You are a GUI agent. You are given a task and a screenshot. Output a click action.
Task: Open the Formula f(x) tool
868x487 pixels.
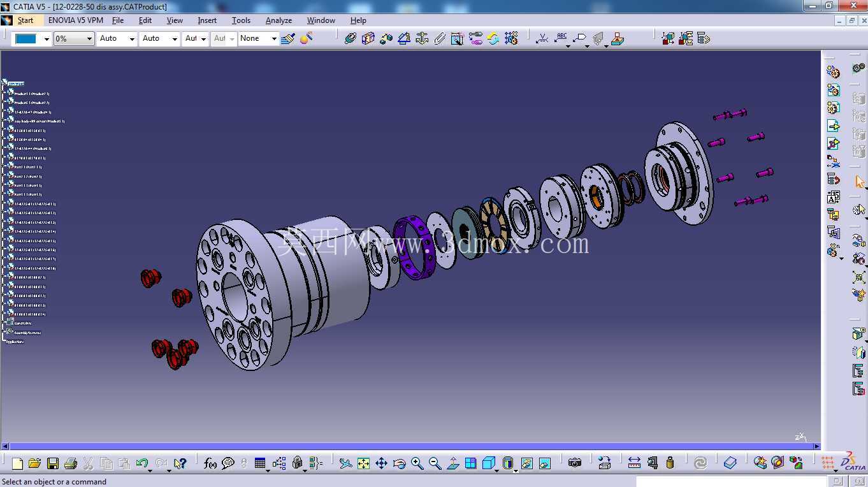210,463
